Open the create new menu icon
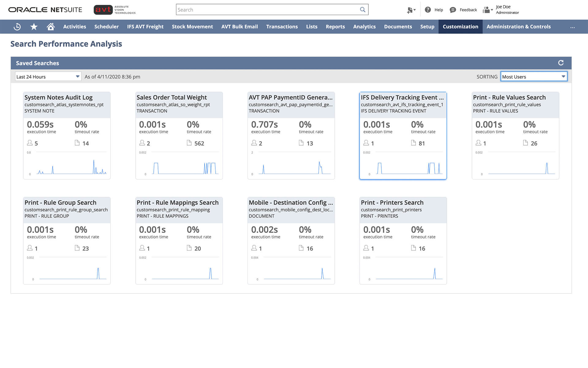588x368 pixels. point(411,10)
